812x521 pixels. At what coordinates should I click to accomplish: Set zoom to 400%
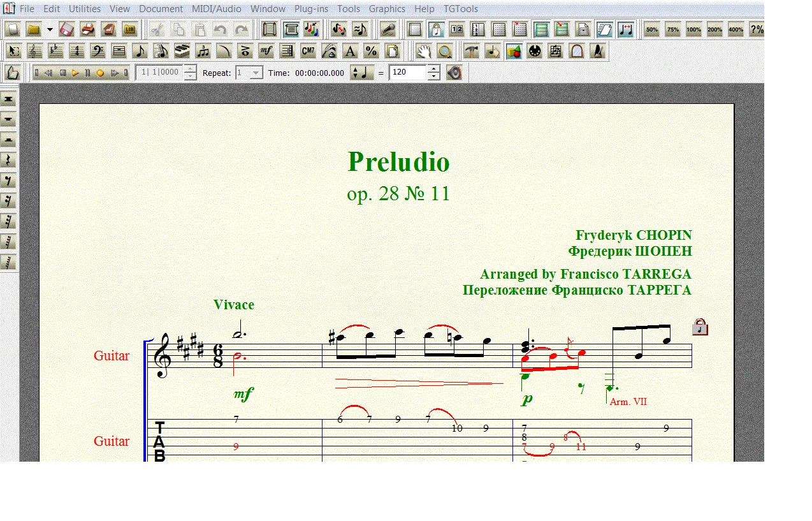coord(736,29)
